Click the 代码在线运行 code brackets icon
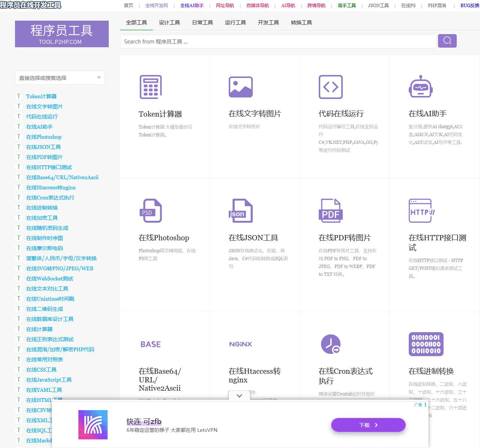 click(331, 87)
